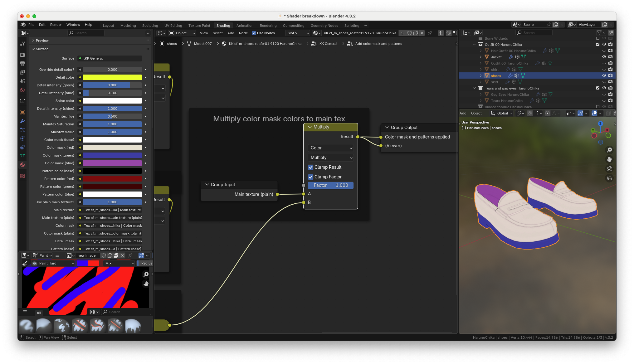634x364 pixels.
Task: Click the pin icon in node editor header
Action: point(430,33)
